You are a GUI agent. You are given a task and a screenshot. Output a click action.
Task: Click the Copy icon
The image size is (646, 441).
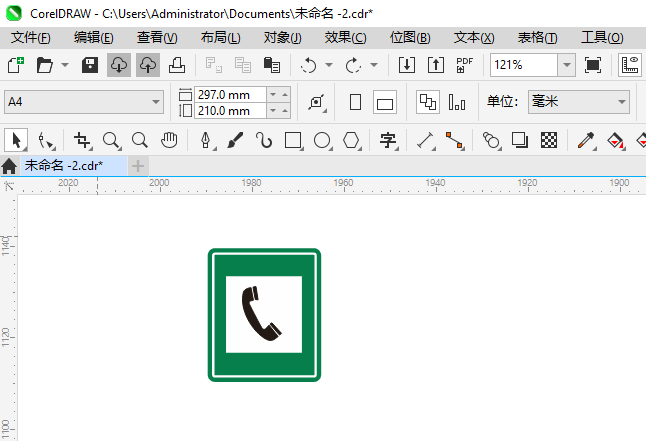pos(243,65)
